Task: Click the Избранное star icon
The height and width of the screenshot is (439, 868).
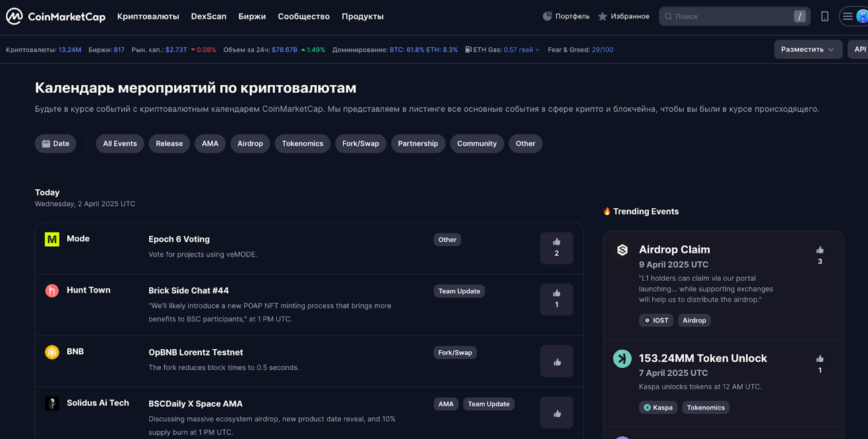Action: (603, 16)
